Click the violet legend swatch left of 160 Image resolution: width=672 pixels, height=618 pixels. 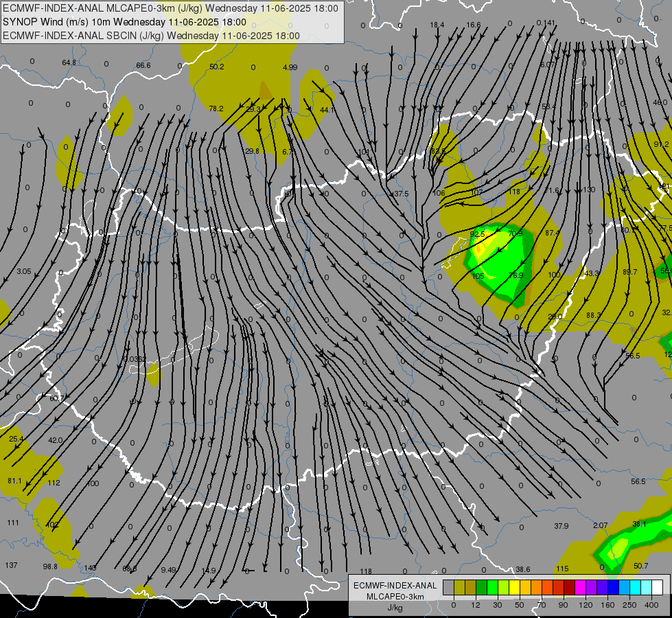coord(602,587)
